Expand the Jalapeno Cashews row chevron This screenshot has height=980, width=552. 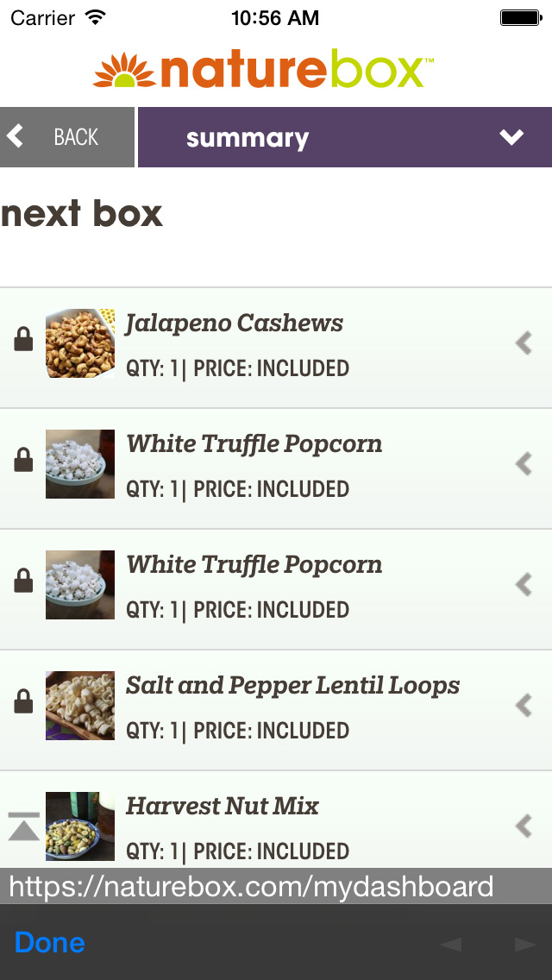[524, 343]
